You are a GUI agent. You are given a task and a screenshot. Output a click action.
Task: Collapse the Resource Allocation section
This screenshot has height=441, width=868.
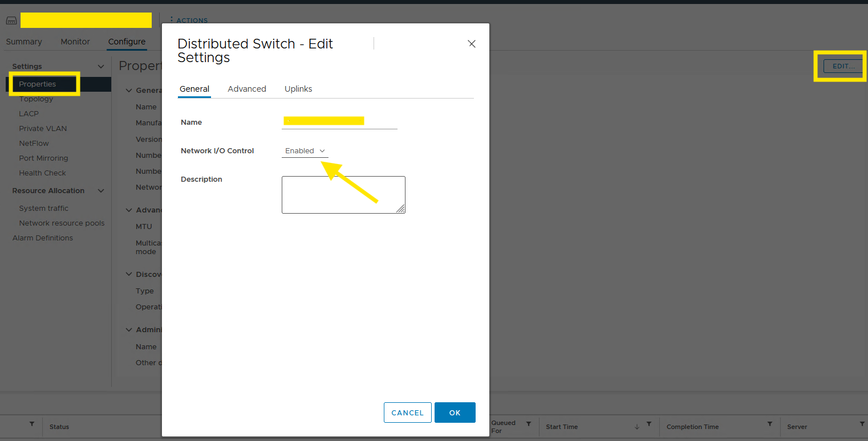101,191
